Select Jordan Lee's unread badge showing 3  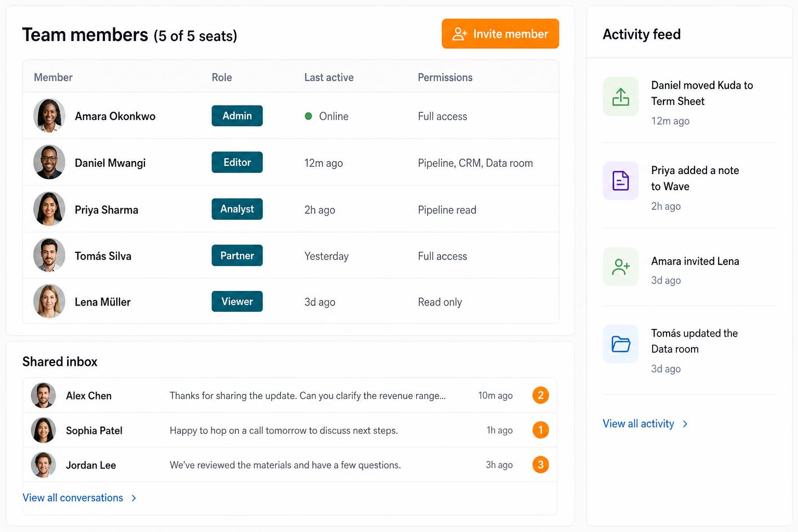coord(540,464)
